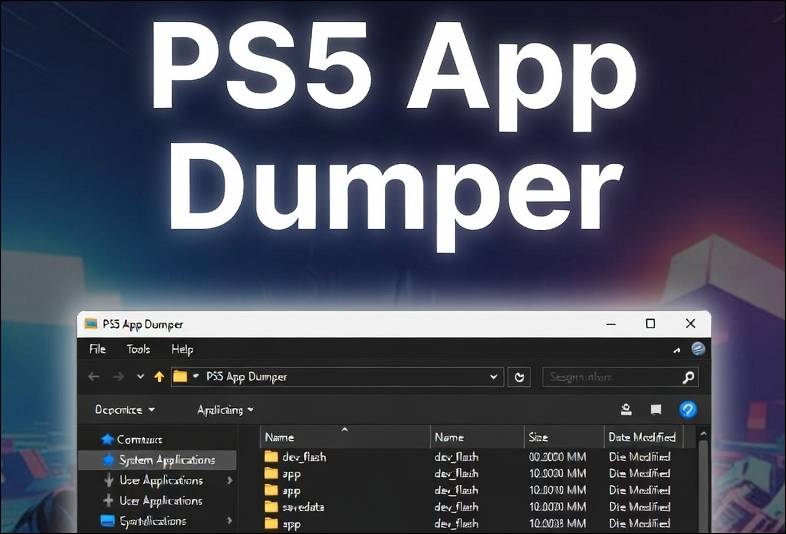Image resolution: width=786 pixels, height=534 pixels.
Task: Open the File menu
Action: point(97,349)
